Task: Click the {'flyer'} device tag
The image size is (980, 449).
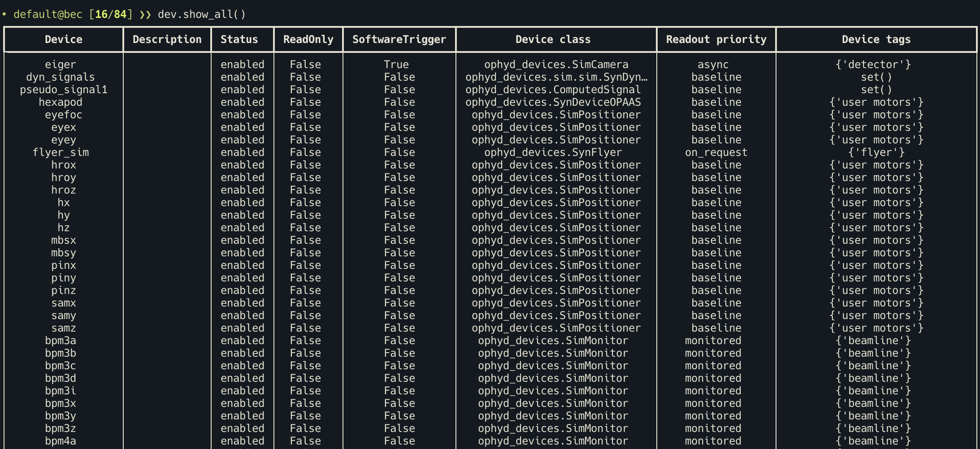Action: (x=876, y=152)
